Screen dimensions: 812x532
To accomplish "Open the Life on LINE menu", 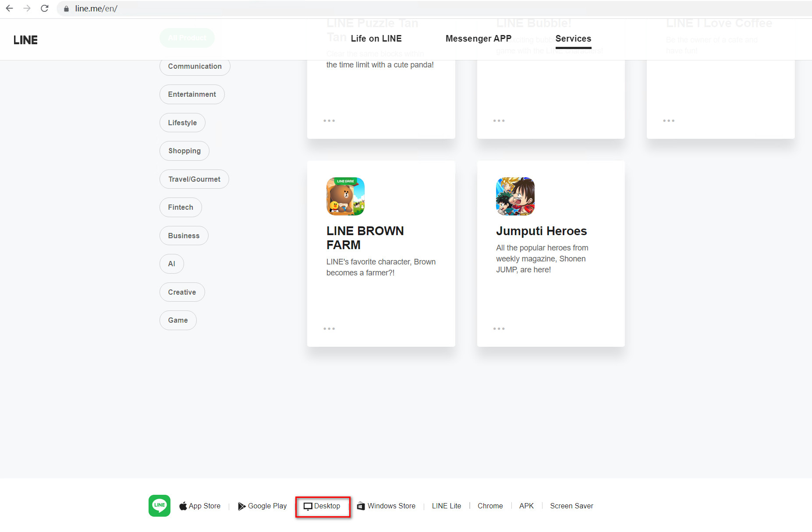I will coord(376,39).
